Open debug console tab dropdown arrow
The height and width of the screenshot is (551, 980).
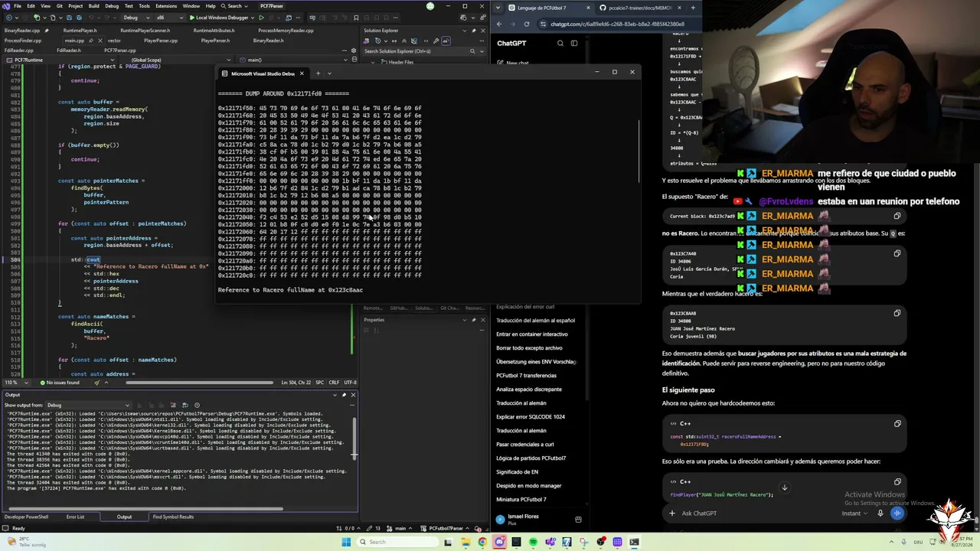[x=329, y=73]
